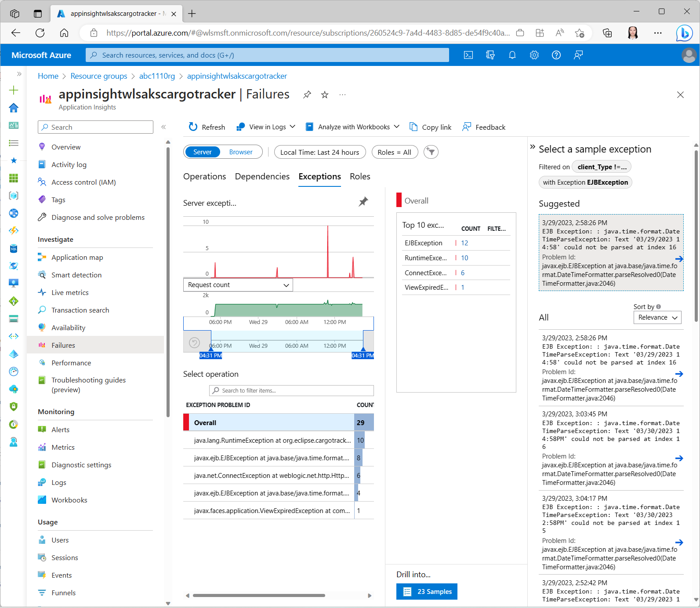Open first suggested exception sample arrow
Viewport: 700px width, 608px height.
679,259
